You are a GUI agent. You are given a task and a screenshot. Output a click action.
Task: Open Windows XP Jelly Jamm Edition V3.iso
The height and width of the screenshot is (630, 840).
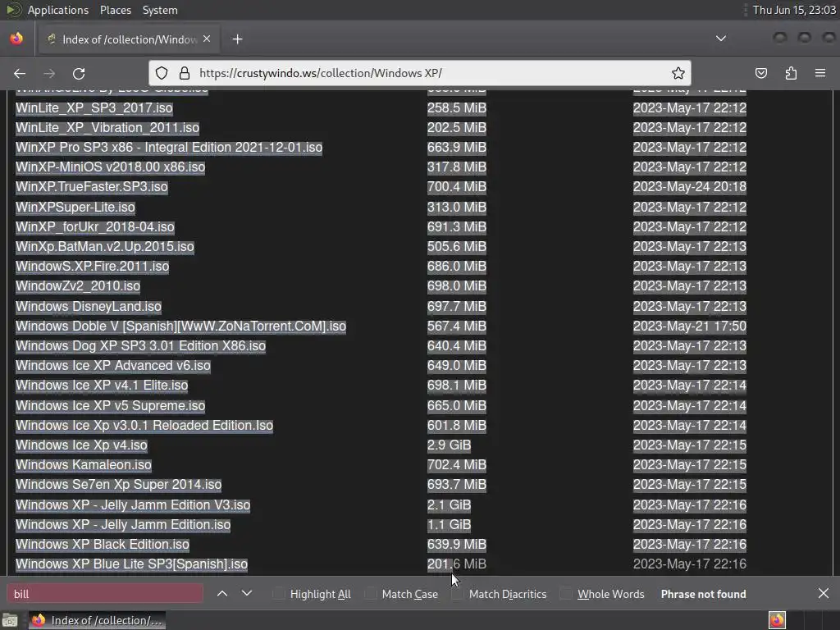click(133, 505)
